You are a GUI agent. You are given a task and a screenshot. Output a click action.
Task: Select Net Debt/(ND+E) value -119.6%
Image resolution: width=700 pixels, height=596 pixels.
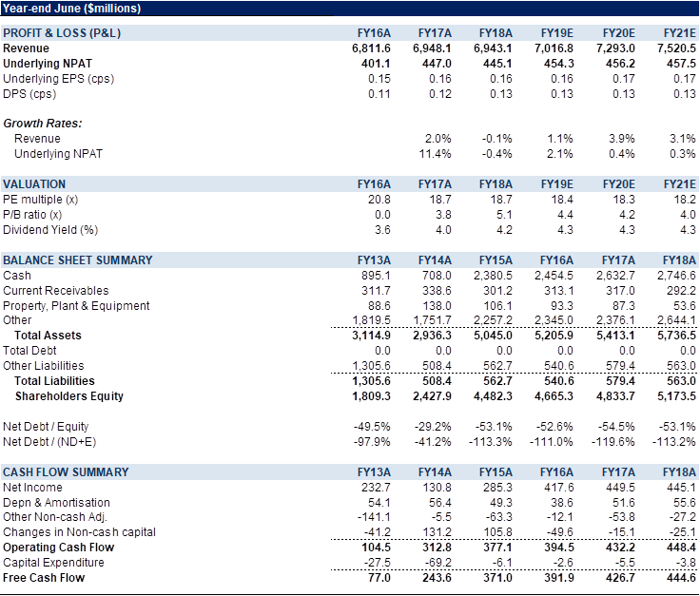tap(612, 442)
